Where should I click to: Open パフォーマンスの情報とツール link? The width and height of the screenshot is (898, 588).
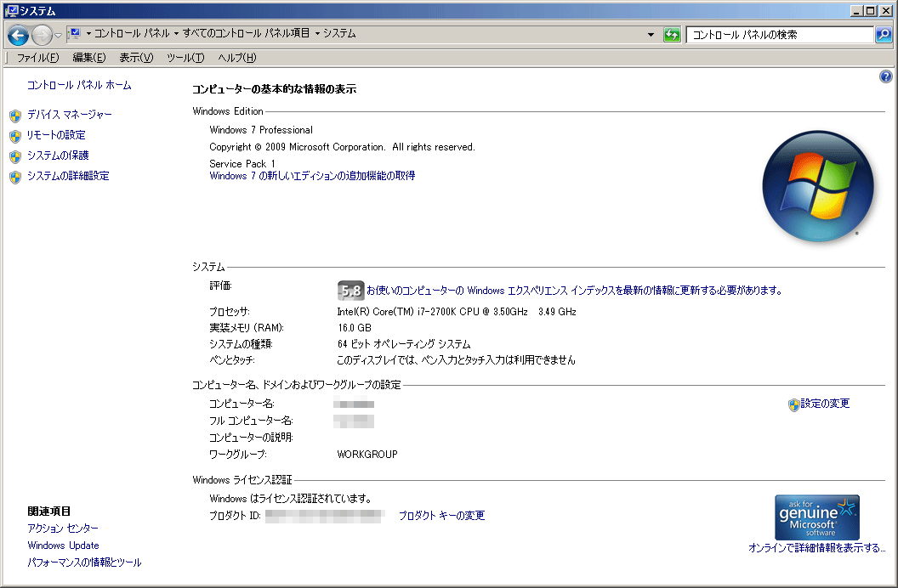click(x=84, y=563)
